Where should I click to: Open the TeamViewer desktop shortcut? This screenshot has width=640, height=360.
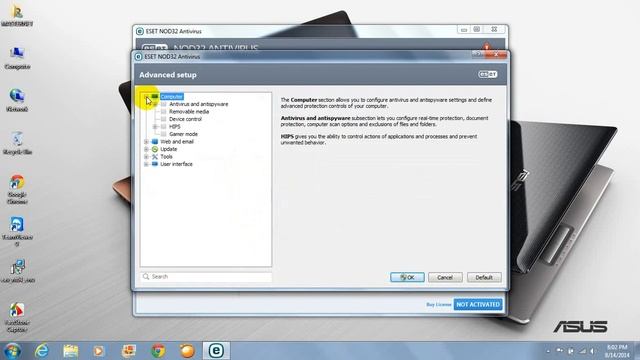point(17,232)
